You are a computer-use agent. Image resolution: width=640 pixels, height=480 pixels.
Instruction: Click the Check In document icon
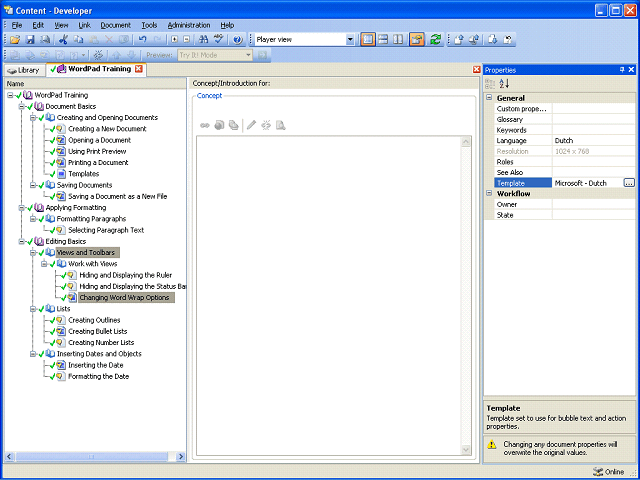(x=459, y=40)
